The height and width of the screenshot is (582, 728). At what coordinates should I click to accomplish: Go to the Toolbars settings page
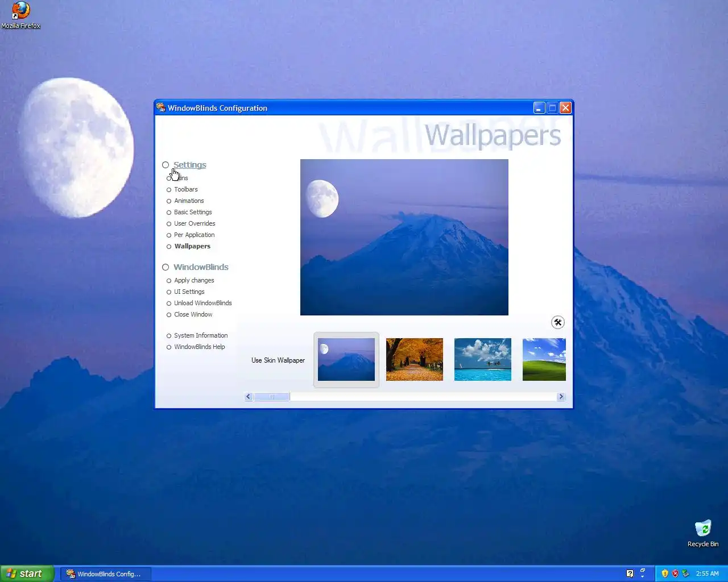186,189
